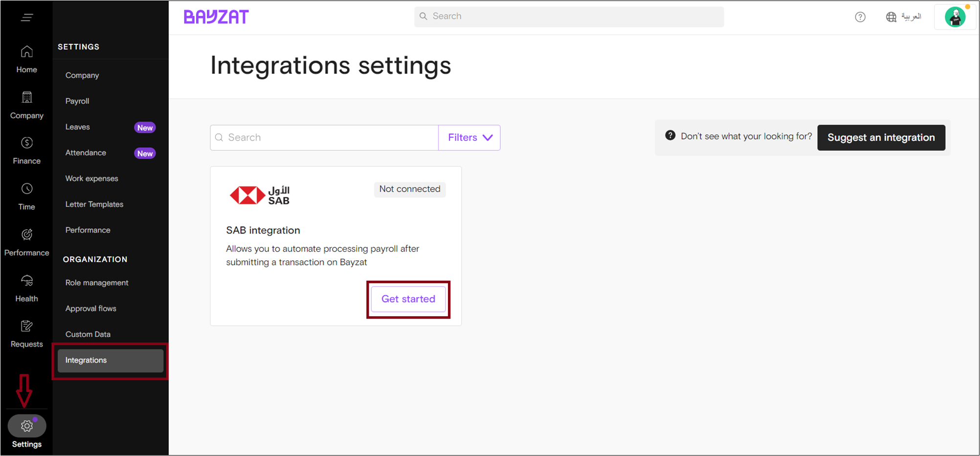
Task: Open the Settings gear icon
Action: [x=27, y=426]
